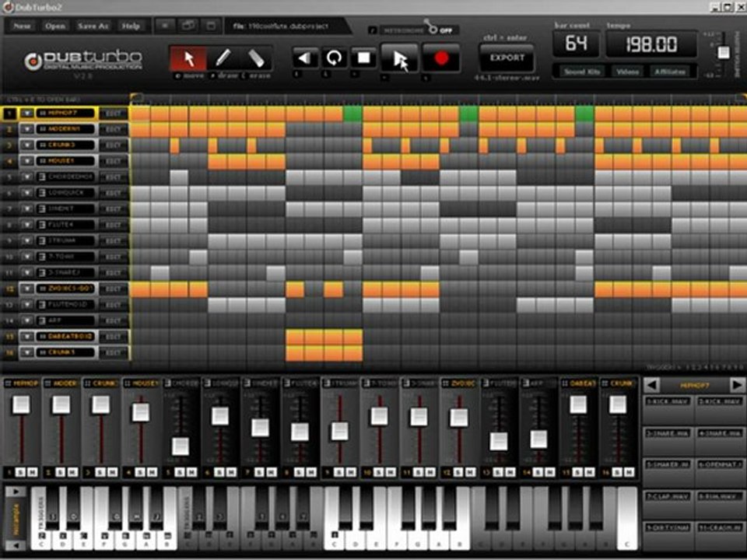Expand dropdown for track 4 HOUSE1
The width and height of the screenshot is (747, 560).
tap(27, 161)
